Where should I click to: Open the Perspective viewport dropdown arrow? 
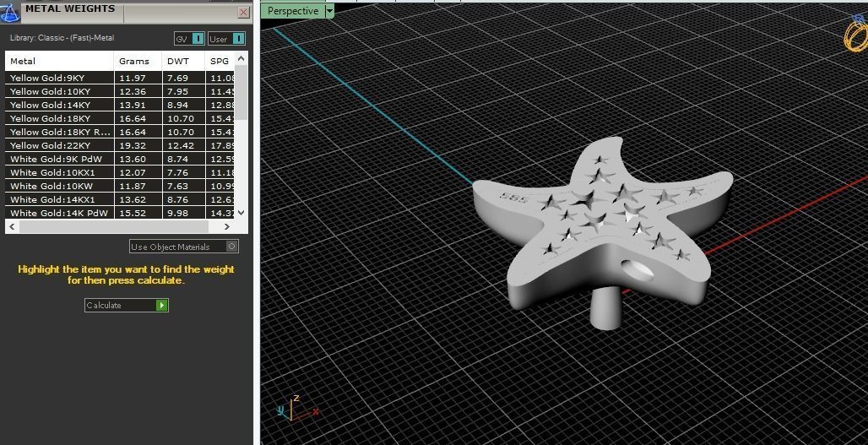tap(329, 10)
